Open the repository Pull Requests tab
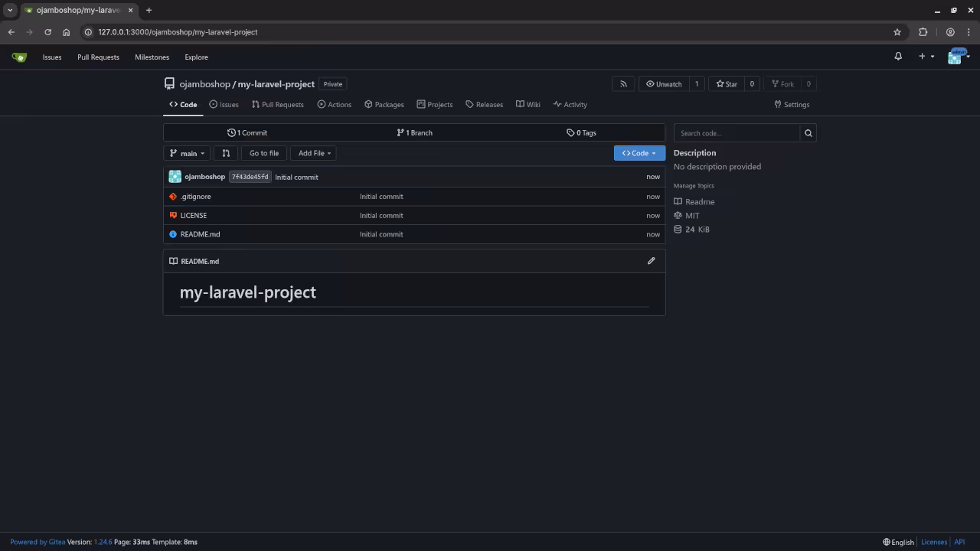The width and height of the screenshot is (980, 551). [277, 105]
